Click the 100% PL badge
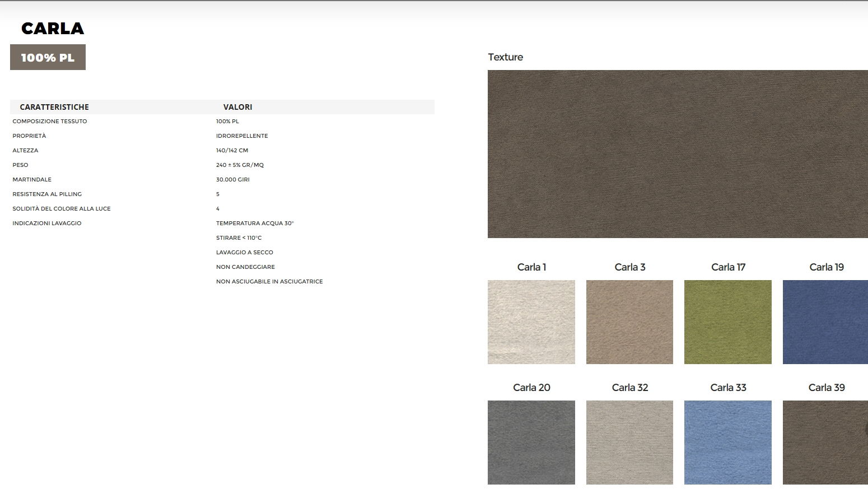The width and height of the screenshot is (868, 498). click(48, 57)
